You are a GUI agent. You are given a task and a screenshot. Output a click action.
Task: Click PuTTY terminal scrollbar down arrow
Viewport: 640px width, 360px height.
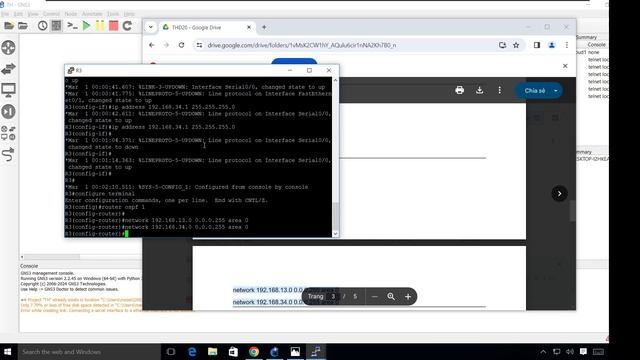coord(336,234)
